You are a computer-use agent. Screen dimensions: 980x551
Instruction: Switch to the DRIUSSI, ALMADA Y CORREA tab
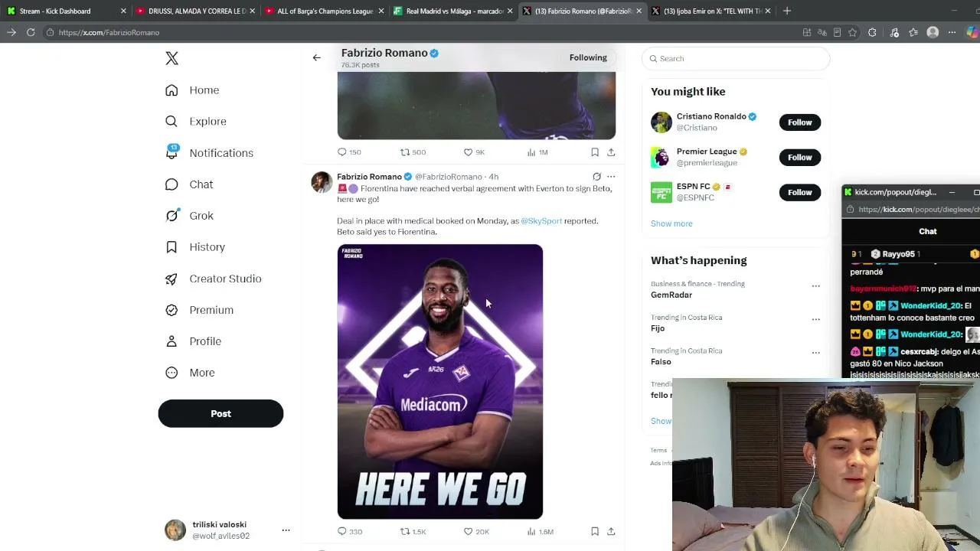[194, 11]
